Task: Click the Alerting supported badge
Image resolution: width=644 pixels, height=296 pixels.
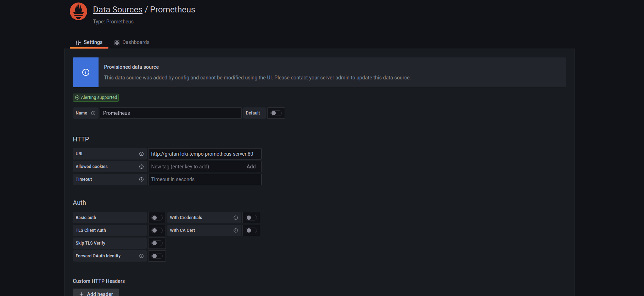Action: [96, 97]
